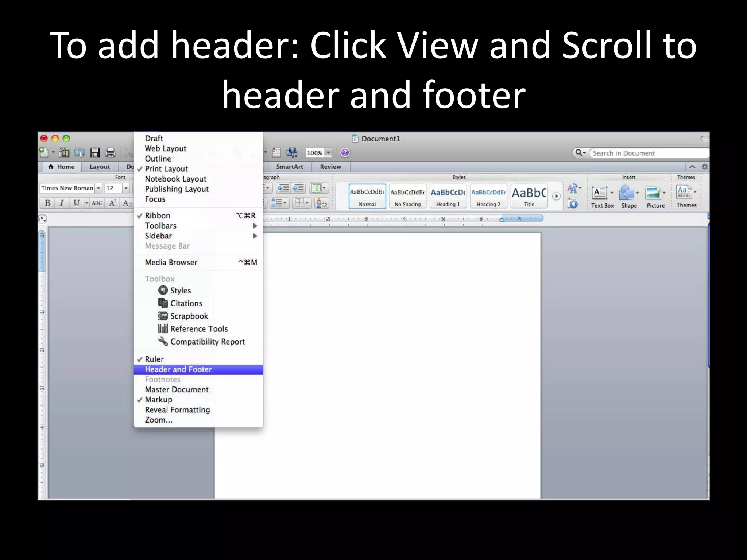Toggle the Sidebar icon in toolbar
The width and height of the screenshot is (747, 560).
point(276,152)
